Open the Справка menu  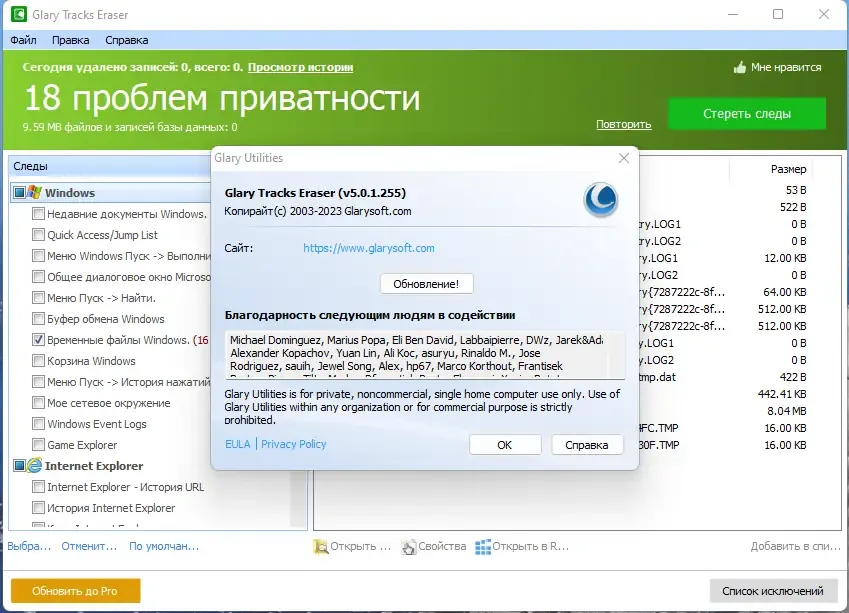pos(126,40)
